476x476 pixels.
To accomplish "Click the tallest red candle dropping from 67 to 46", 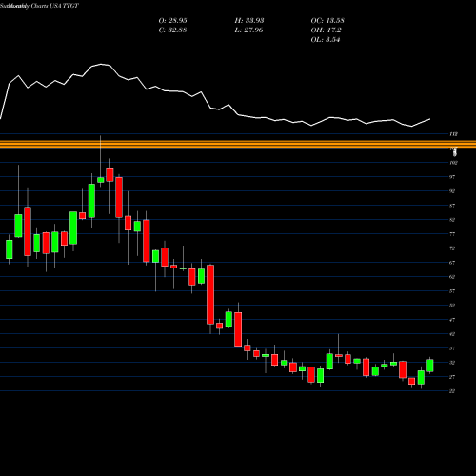I will point(210,294).
